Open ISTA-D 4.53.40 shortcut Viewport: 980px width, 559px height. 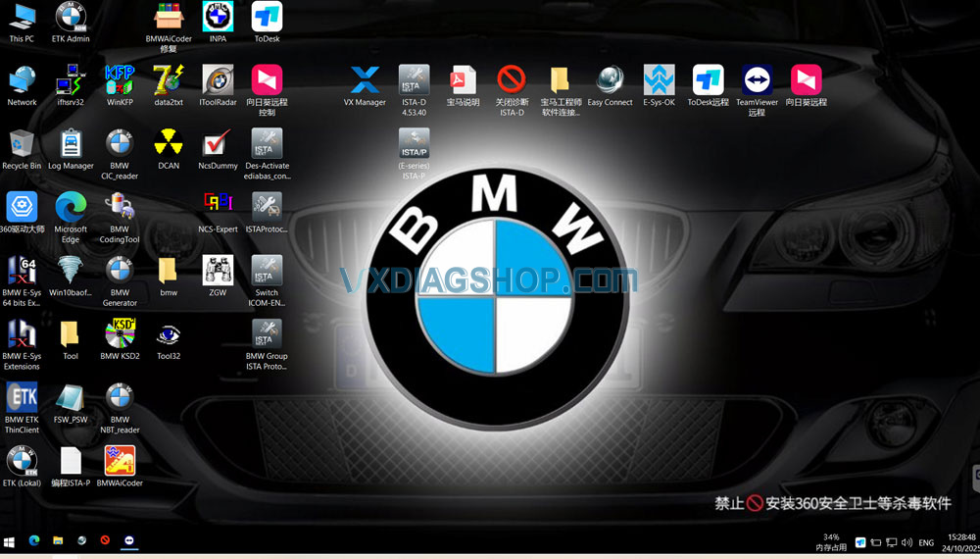pos(414,80)
